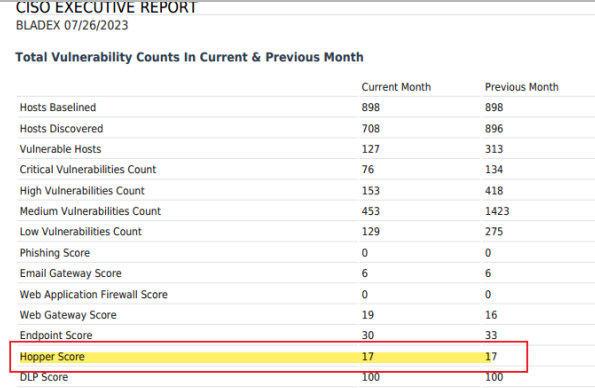Viewport: 595px width, 388px height.
Task: Click Medium Vulnerabilities previous value 1423
Action: pyautogui.click(x=497, y=211)
